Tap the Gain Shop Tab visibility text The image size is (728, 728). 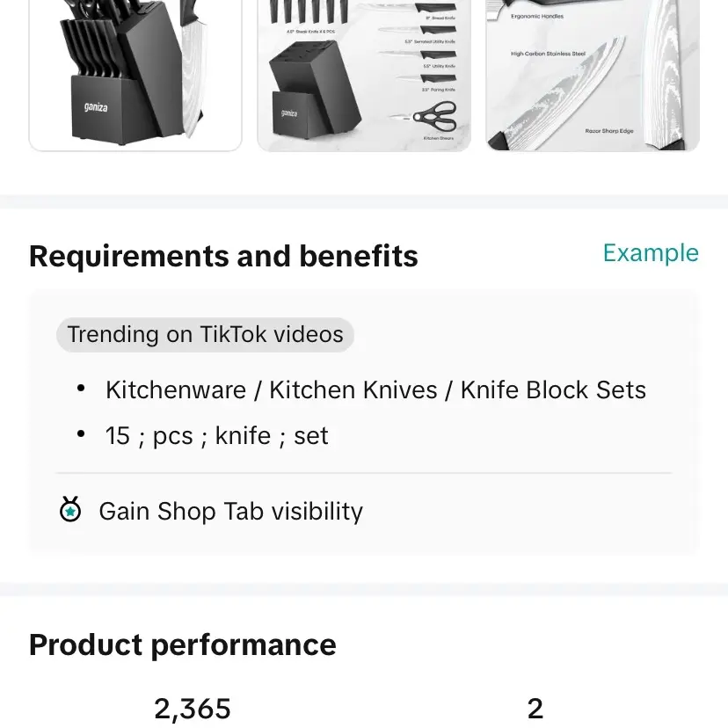pos(230,512)
